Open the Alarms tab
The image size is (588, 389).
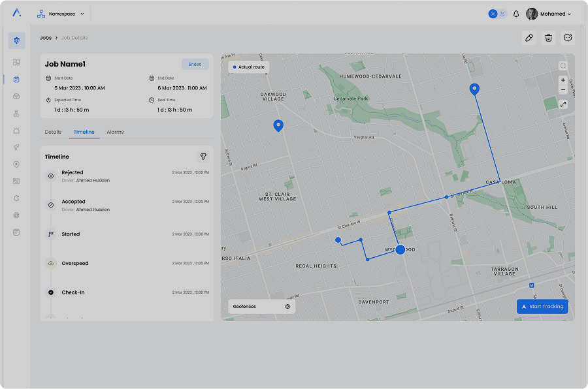point(115,132)
